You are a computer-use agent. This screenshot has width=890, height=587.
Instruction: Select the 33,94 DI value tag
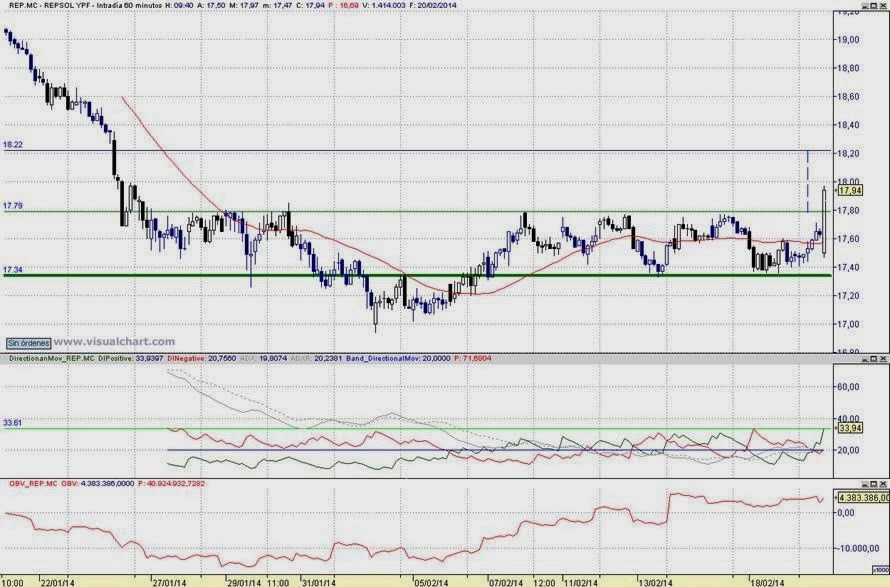click(850, 428)
